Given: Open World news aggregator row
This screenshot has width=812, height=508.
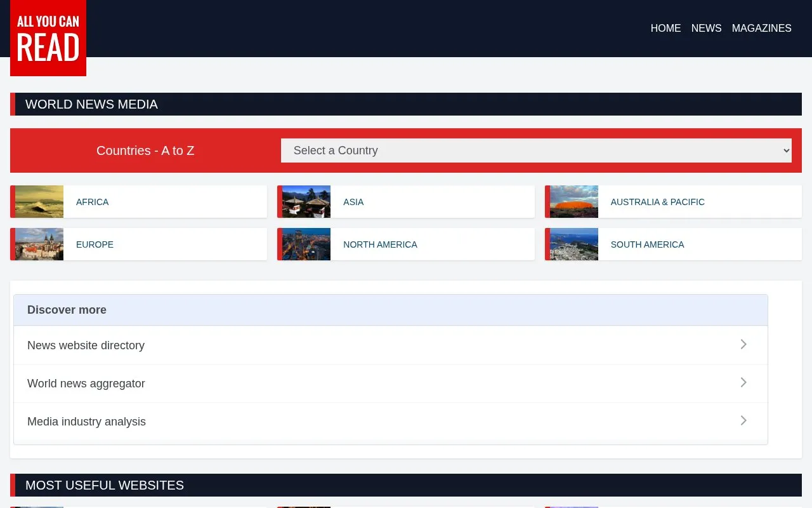Looking at the screenshot, I should click(391, 383).
